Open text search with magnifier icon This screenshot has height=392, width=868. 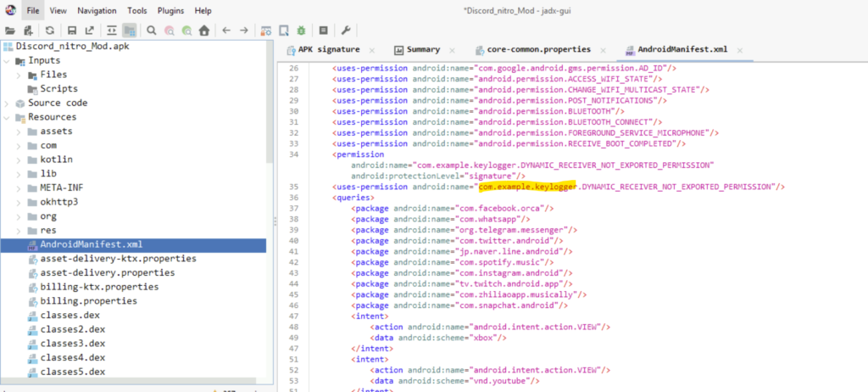(x=151, y=31)
